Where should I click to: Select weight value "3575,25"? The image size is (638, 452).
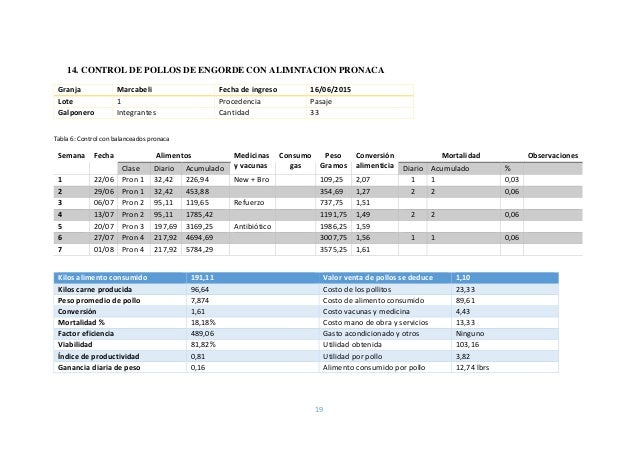pos(333,249)
